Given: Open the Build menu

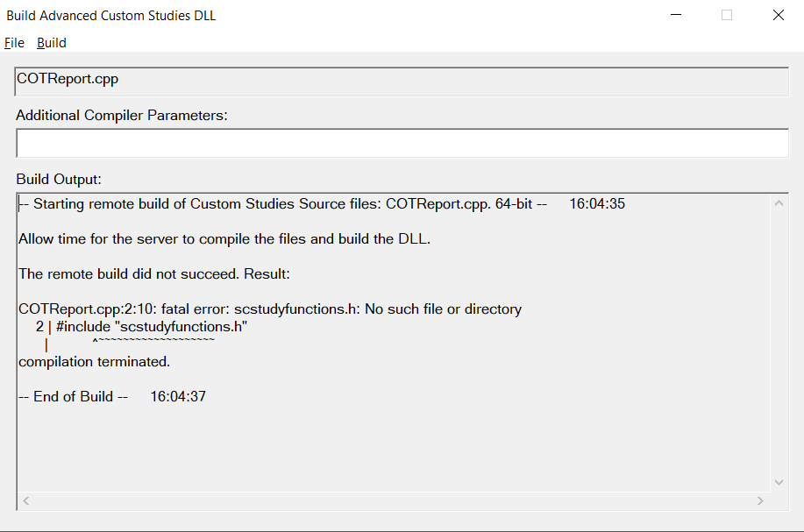Looking at the screenshot, I should (x=52, y=43).
